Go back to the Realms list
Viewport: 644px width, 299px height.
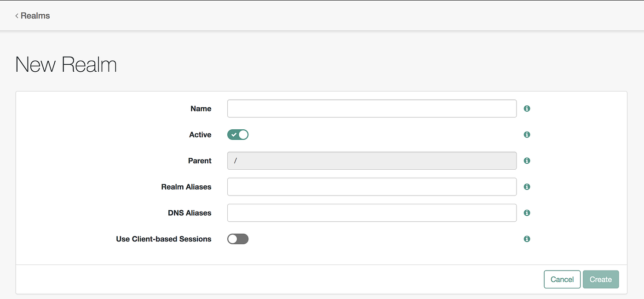(x=33, y=16)
